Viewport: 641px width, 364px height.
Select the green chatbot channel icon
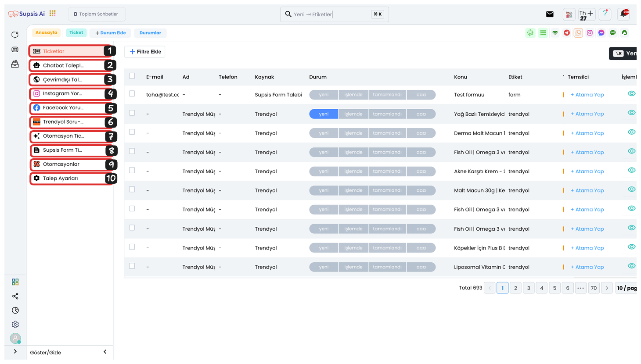pos(530,33)
